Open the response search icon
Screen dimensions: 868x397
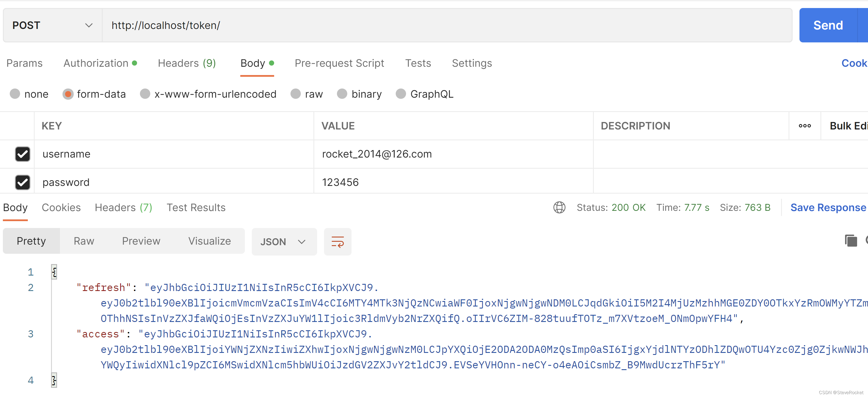point(866,241)
